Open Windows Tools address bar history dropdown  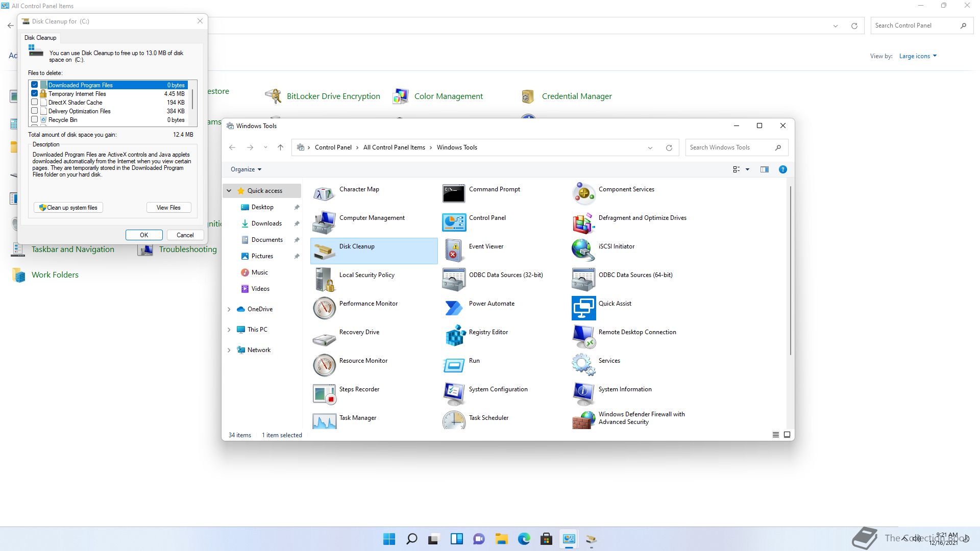tap(650, 147)
